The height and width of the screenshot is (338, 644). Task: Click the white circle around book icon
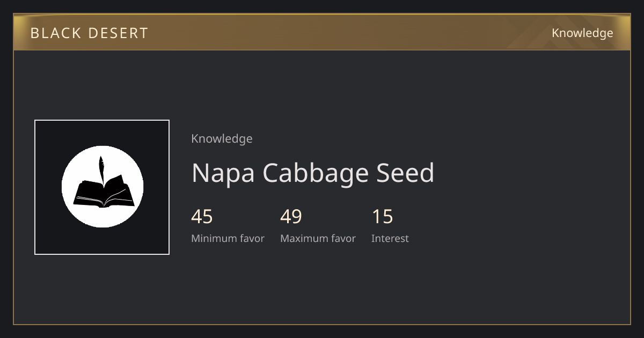103,187
